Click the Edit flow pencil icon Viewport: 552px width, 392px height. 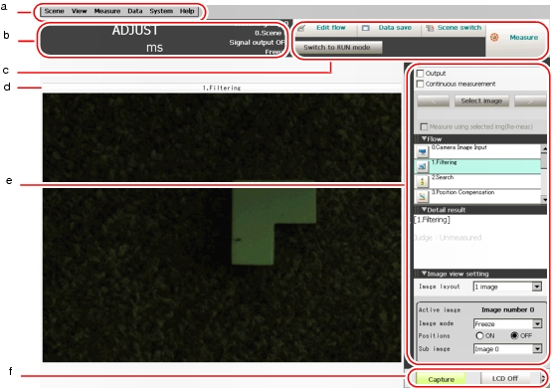[x=301, y=29]
